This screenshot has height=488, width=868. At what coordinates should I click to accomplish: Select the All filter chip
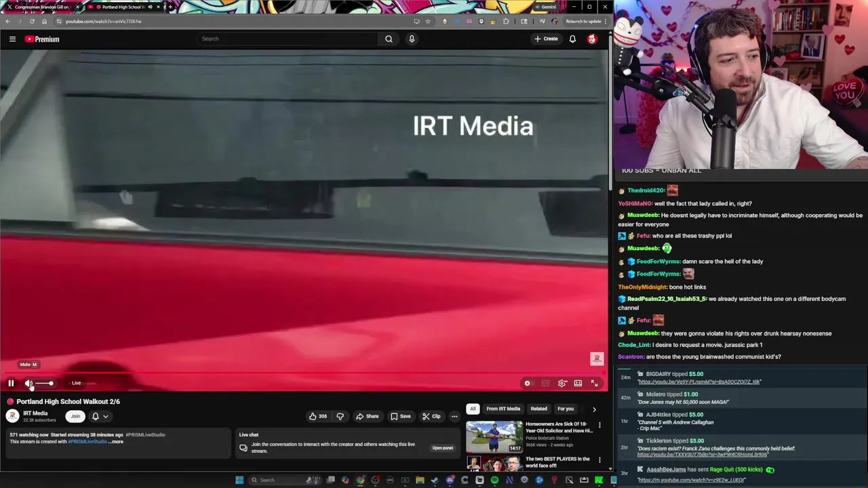pos(473,409)
